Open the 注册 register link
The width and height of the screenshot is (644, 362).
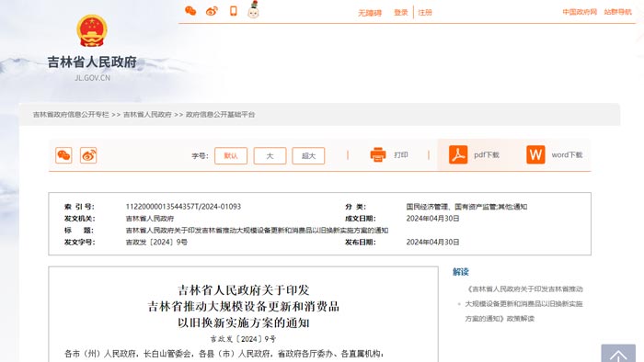coord(425,13)
